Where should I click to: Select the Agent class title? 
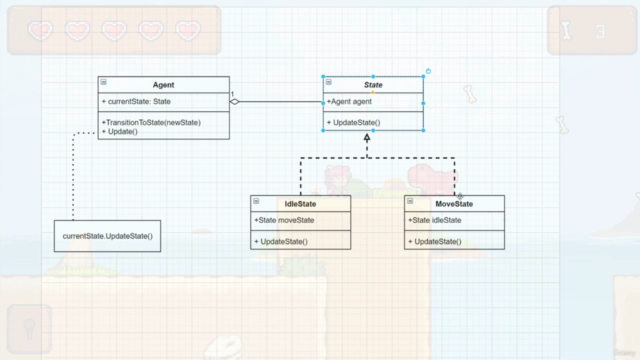[163, 85]
